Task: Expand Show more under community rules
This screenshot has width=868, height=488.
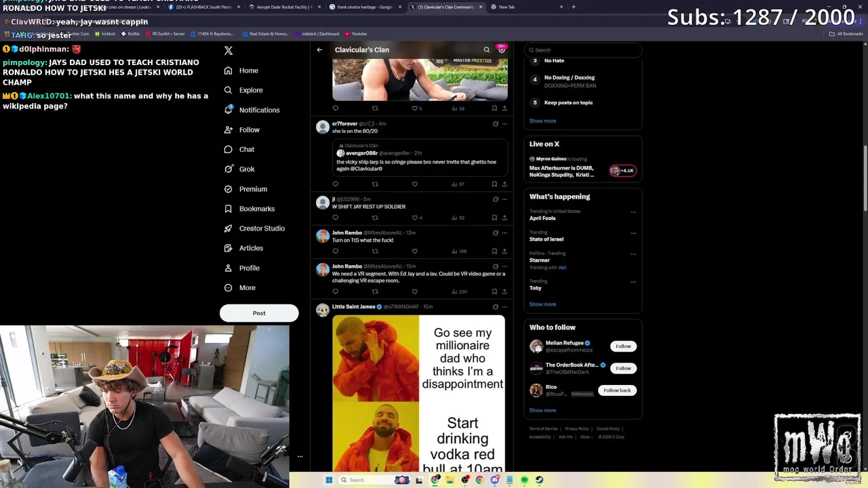Action: [x=542, y=121]
